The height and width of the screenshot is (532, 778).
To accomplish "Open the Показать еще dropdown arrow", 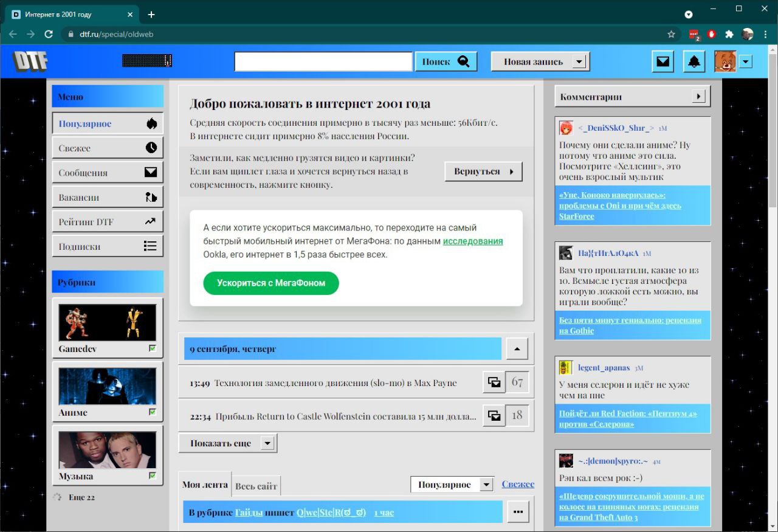I will [x=267, y=443].
